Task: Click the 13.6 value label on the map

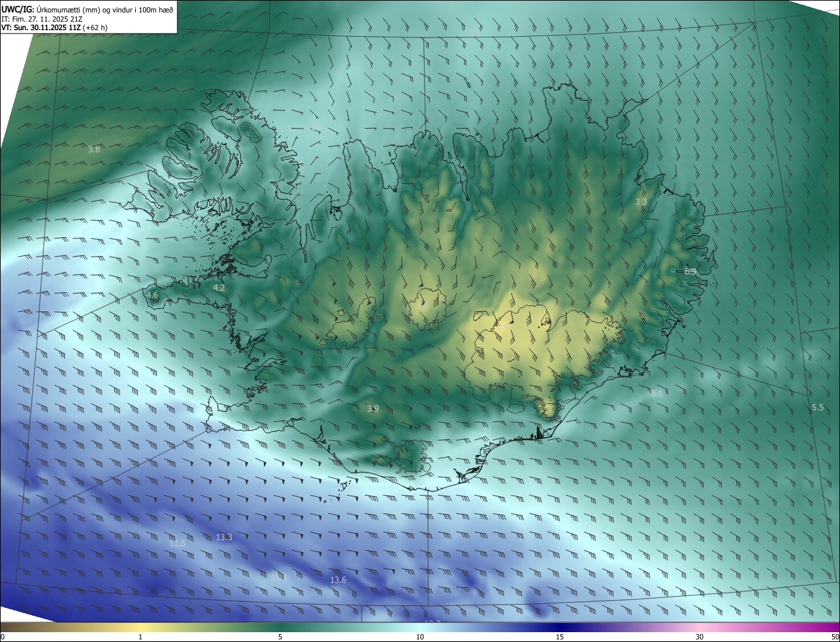Action: coord(338,580)
